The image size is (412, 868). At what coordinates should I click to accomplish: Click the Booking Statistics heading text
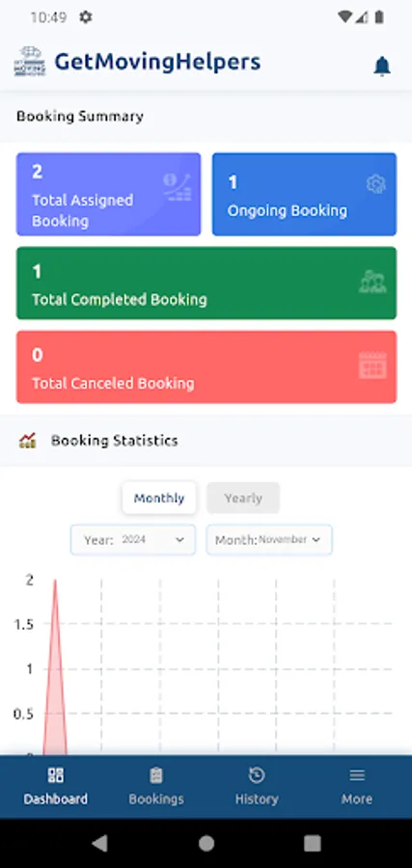point(115,441)
